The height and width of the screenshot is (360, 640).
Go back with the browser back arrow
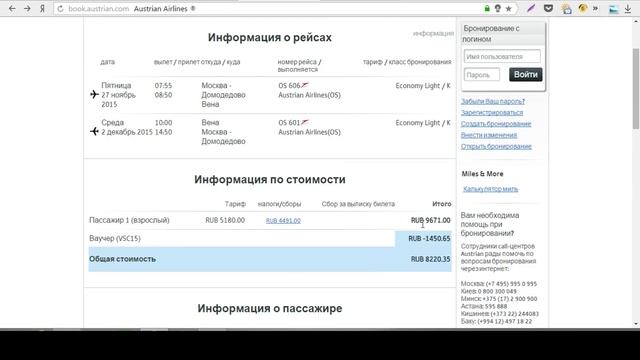[12, 8]
